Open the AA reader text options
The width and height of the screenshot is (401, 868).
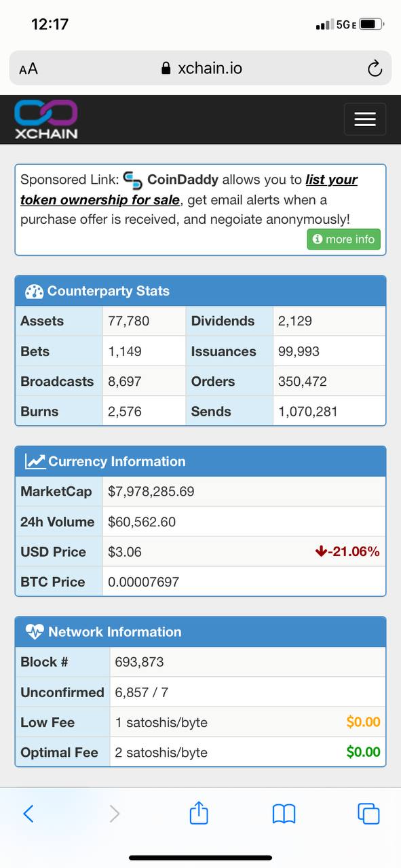(x=28, y=68)
